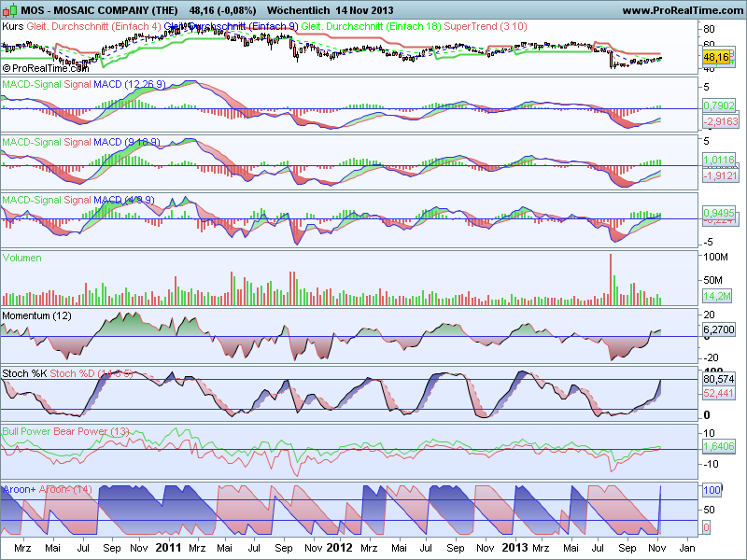Open the www.ProRealTime.com link
Screen dimensions: 747x560
tap(684, 10)
